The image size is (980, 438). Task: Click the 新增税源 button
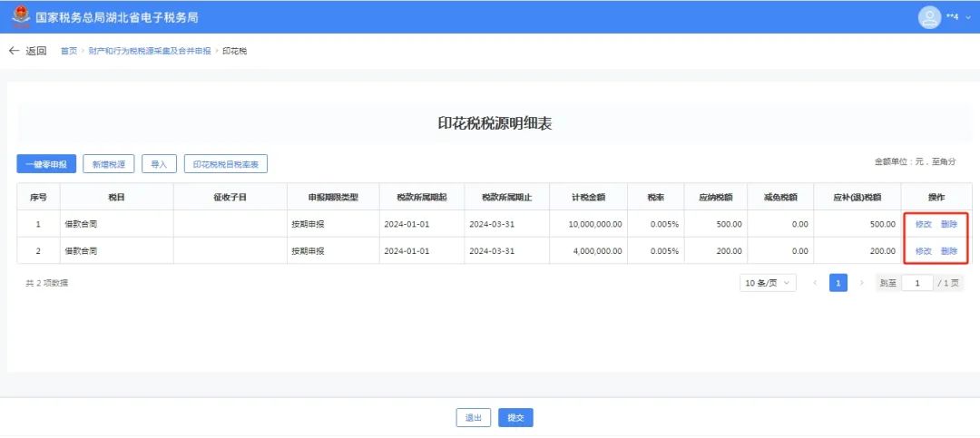click(x=109, y=164)
